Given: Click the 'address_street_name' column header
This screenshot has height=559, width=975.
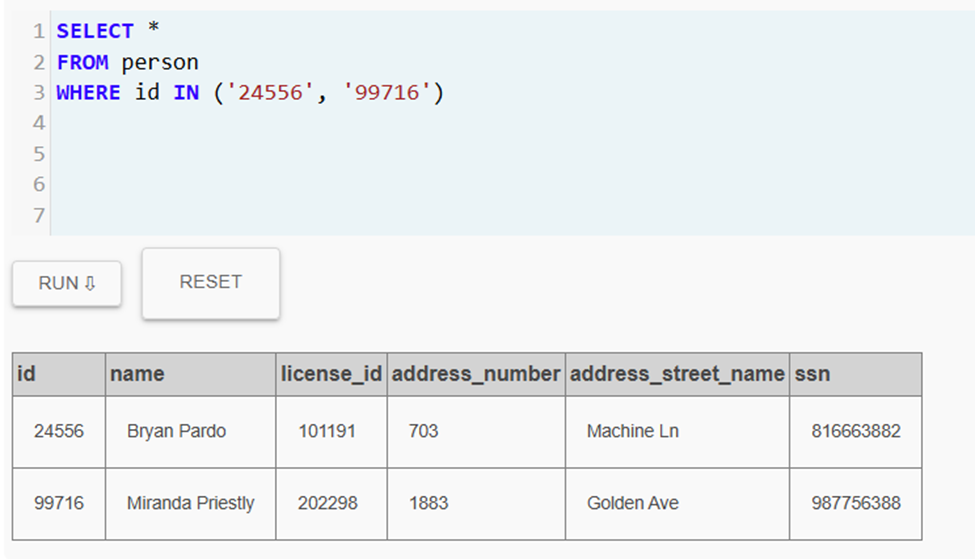Looking at the screenshot, I should (x=678, y=374).
